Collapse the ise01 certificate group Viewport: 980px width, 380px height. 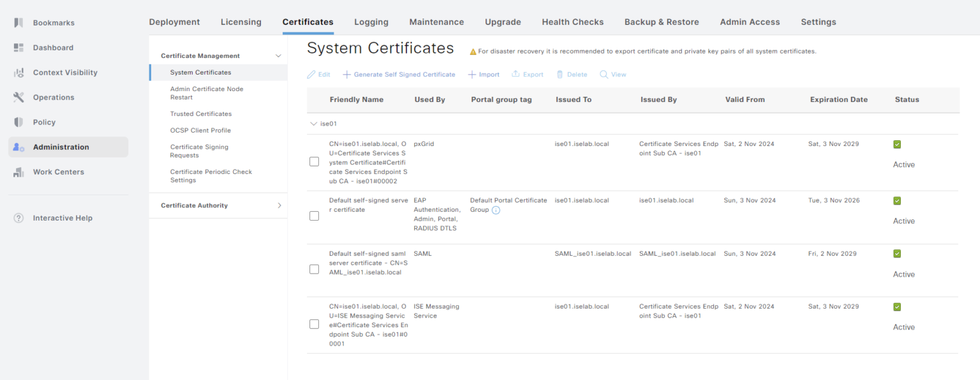314,124
